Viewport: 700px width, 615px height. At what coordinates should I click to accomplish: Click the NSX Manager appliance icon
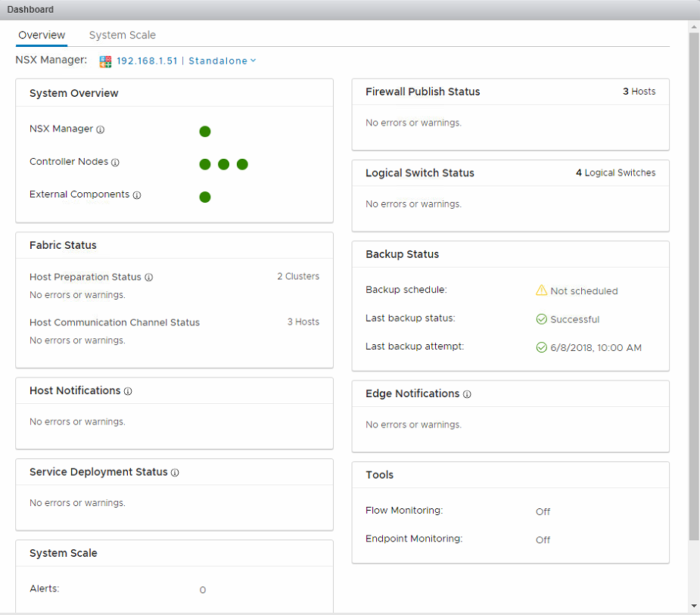tap(106, 61)
